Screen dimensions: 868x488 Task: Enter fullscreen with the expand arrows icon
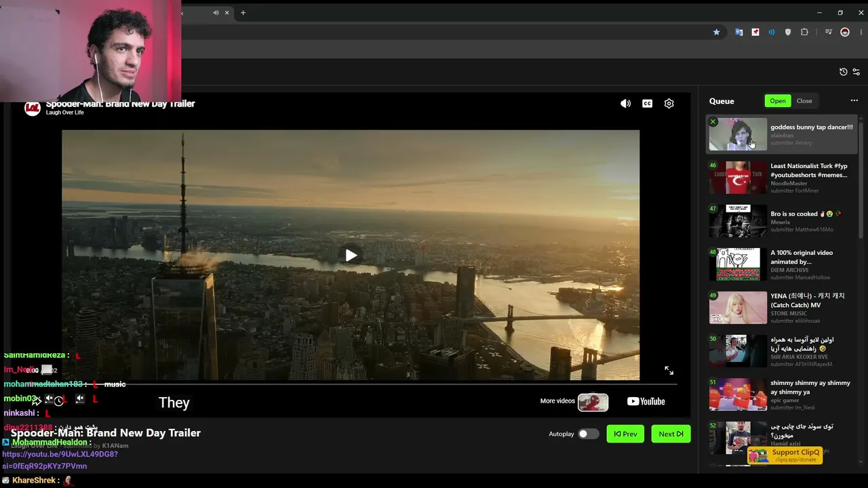(x=669, y=371)
